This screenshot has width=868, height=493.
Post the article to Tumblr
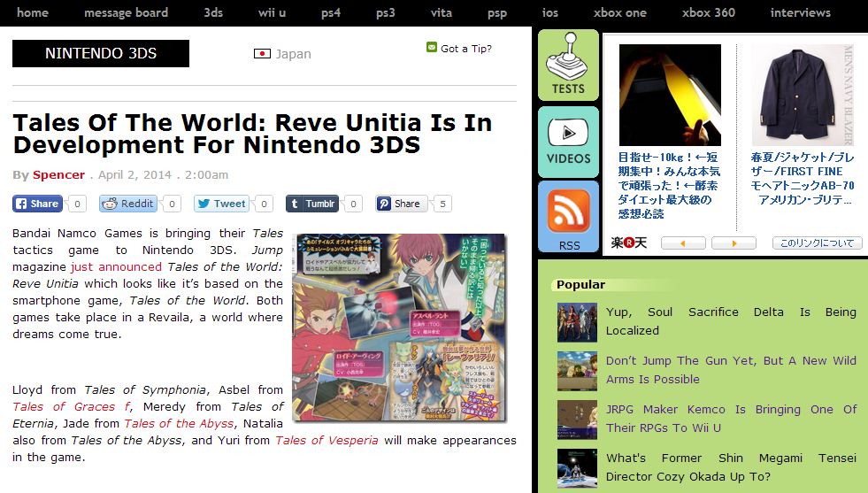pos(312,204)
